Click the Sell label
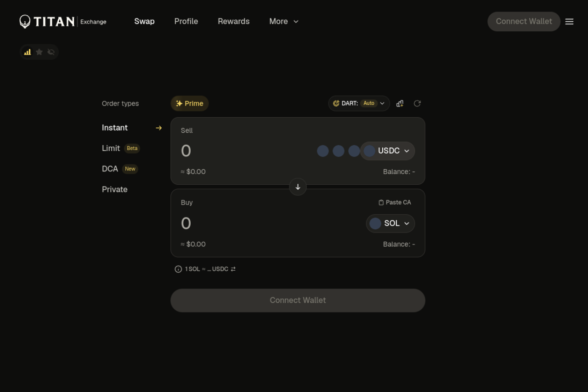588x392 pixels. 187,131
